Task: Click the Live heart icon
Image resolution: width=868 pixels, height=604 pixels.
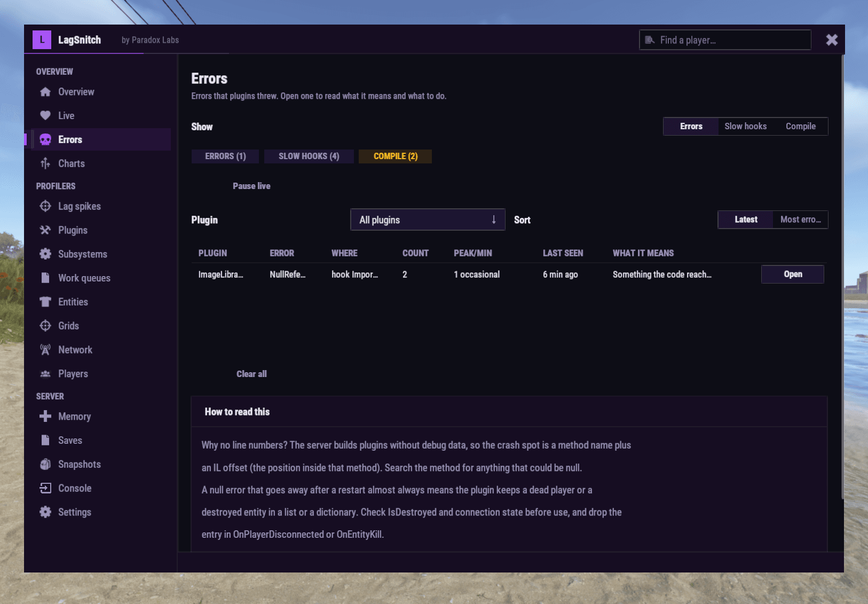Action: [45, 115]
